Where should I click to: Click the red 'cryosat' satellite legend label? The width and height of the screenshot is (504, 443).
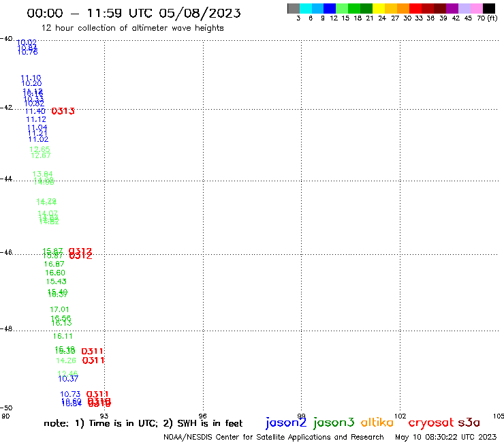(x=431, y=423)
